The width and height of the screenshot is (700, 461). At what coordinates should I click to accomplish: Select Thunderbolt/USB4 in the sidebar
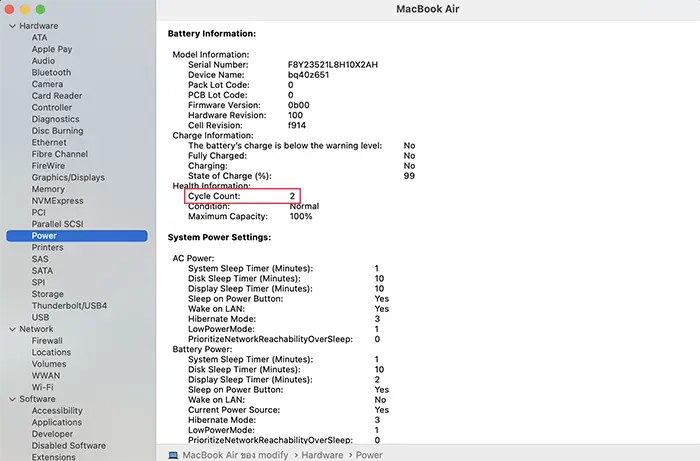pyautogui.click(x=69, y=306)
